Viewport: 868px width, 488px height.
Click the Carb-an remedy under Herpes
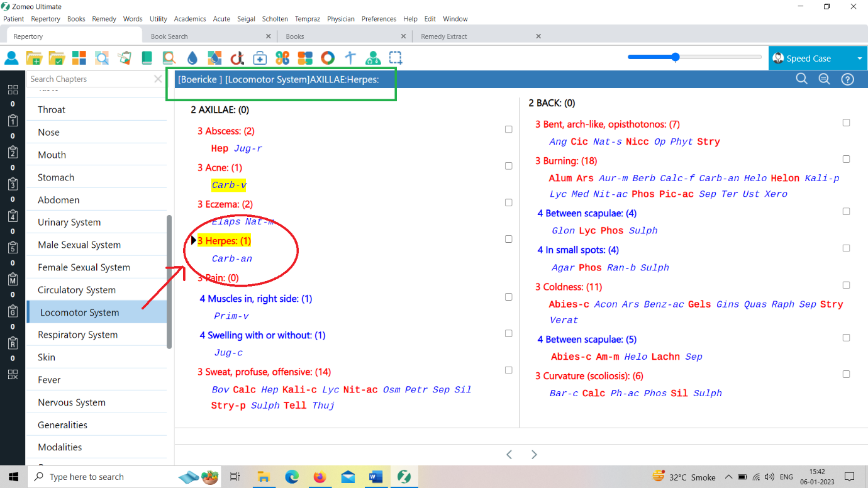click(231, 259)
